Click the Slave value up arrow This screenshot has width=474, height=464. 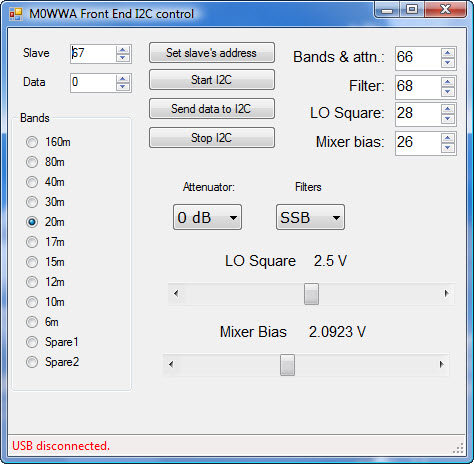(x=123, y=50)
